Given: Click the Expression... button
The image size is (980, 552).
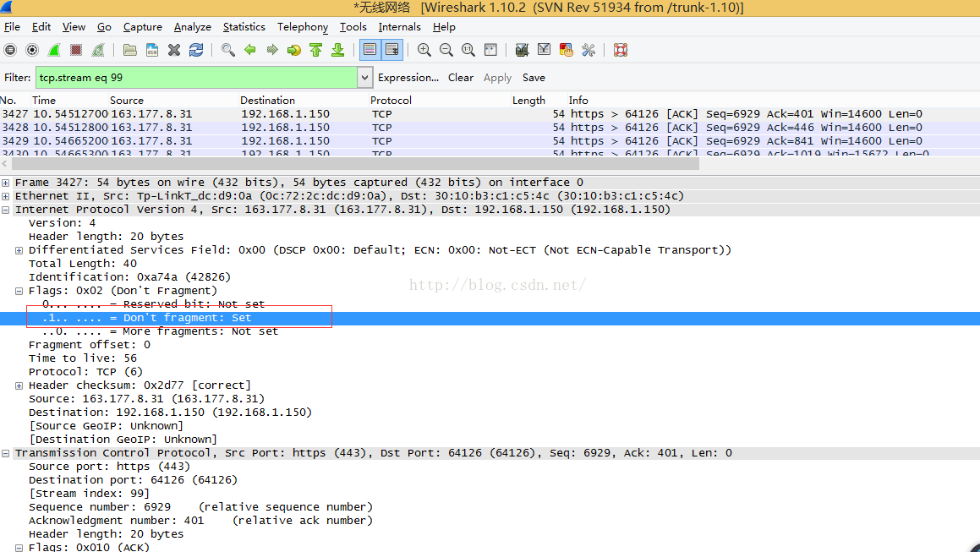Looking at the screenshot, I should click(x=408, y=77).
